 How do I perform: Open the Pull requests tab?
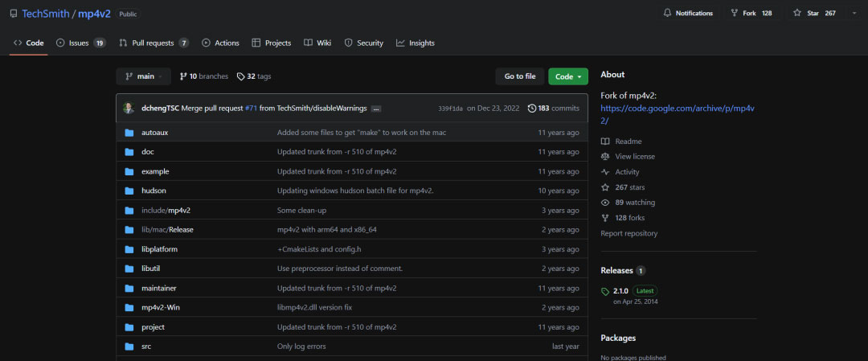[154, 43]
